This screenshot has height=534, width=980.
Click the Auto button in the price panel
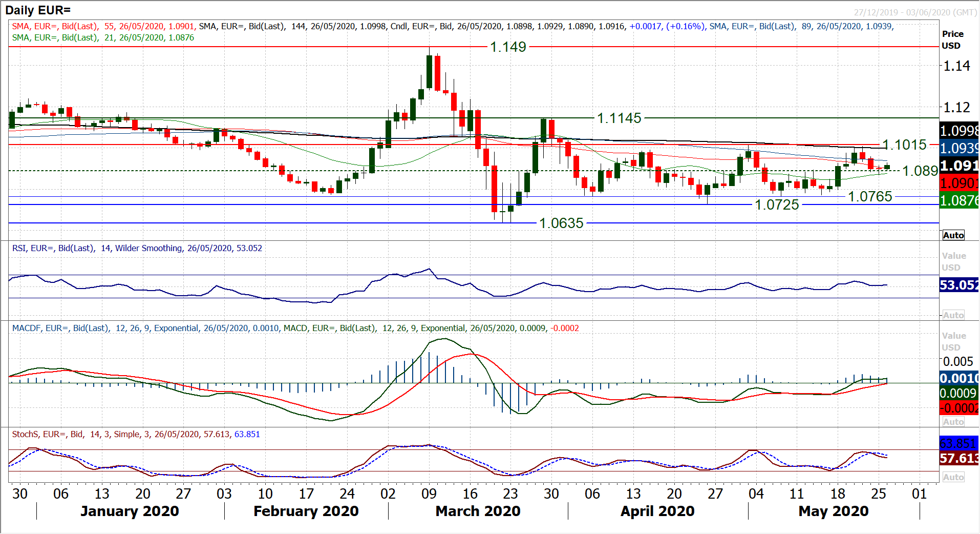tap(953, 235)
